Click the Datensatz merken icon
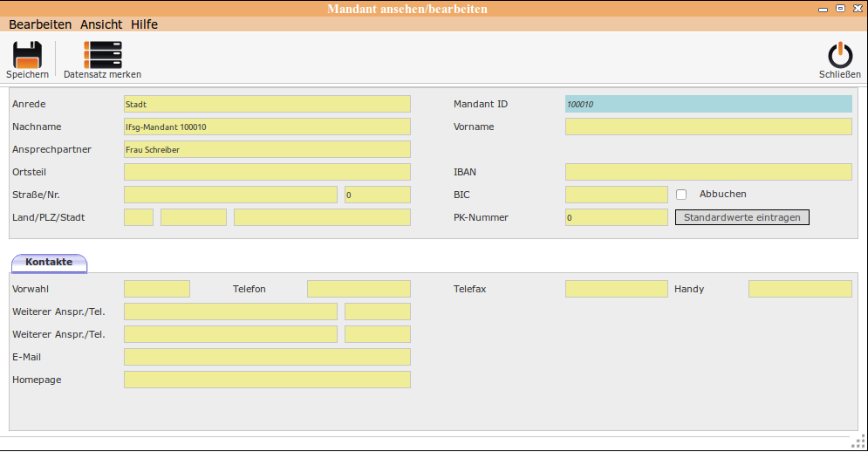This screenshot has height=452, width=868. pyautogui.click(x=102, y=55)
